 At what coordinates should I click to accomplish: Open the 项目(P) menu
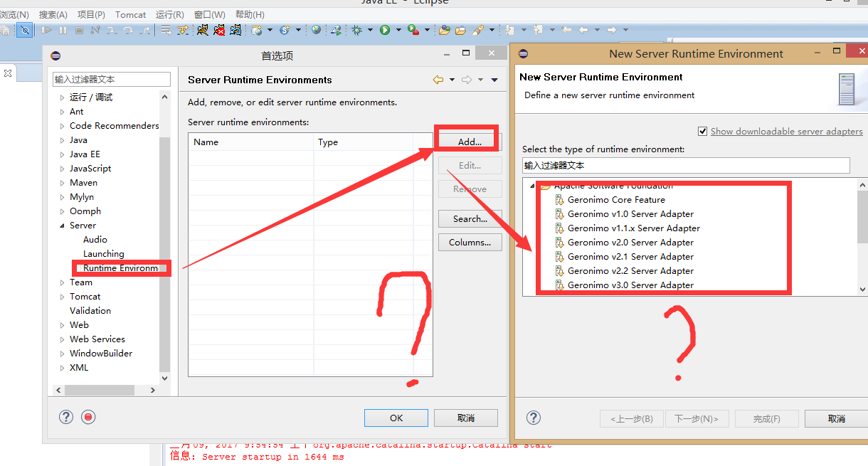(x=91, y=14)
